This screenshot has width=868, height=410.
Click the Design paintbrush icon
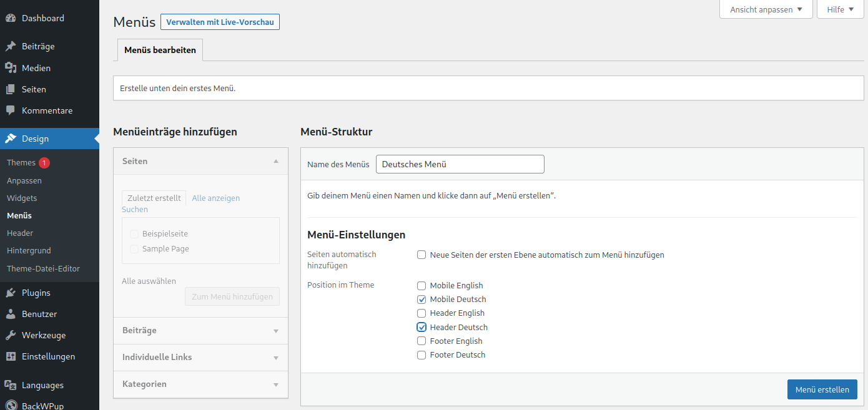(x=11, y=139)
